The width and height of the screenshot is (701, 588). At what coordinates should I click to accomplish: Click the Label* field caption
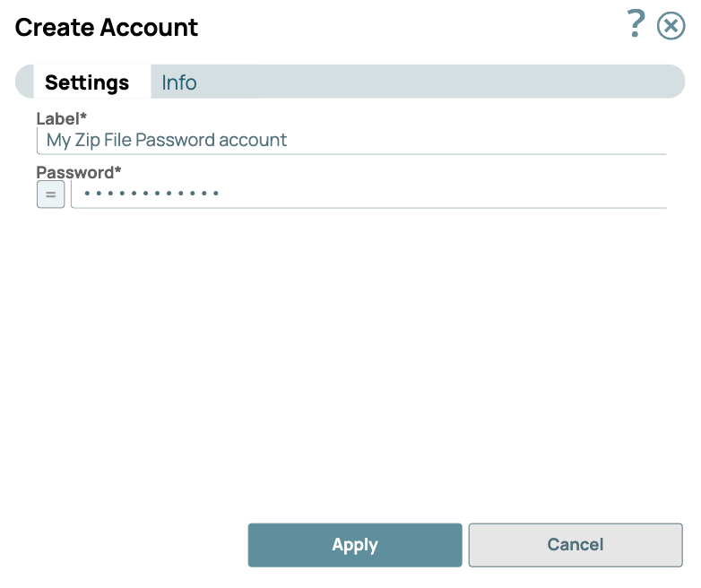pos(61,118)
